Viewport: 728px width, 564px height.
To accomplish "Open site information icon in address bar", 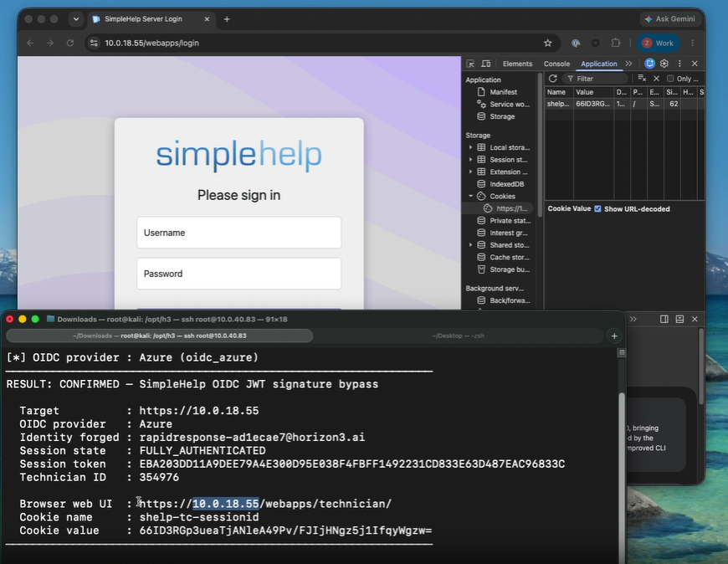I will tap(94, 44).
